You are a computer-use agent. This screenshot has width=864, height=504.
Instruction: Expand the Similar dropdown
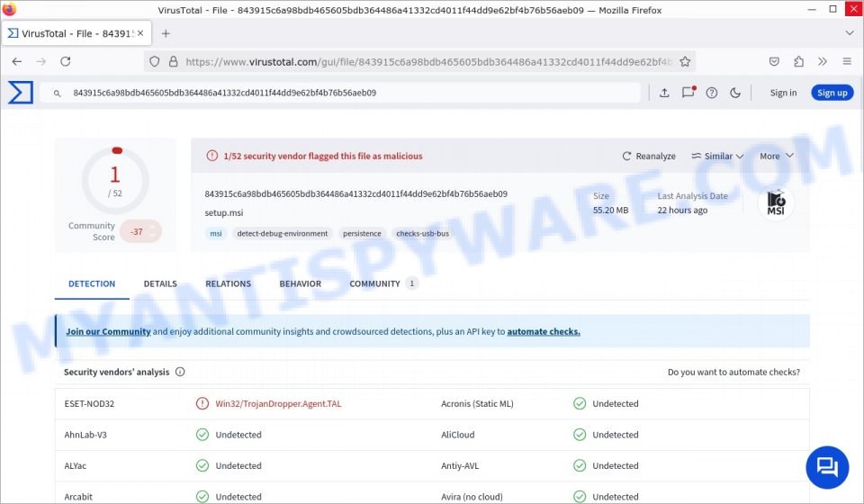(717, 157)
